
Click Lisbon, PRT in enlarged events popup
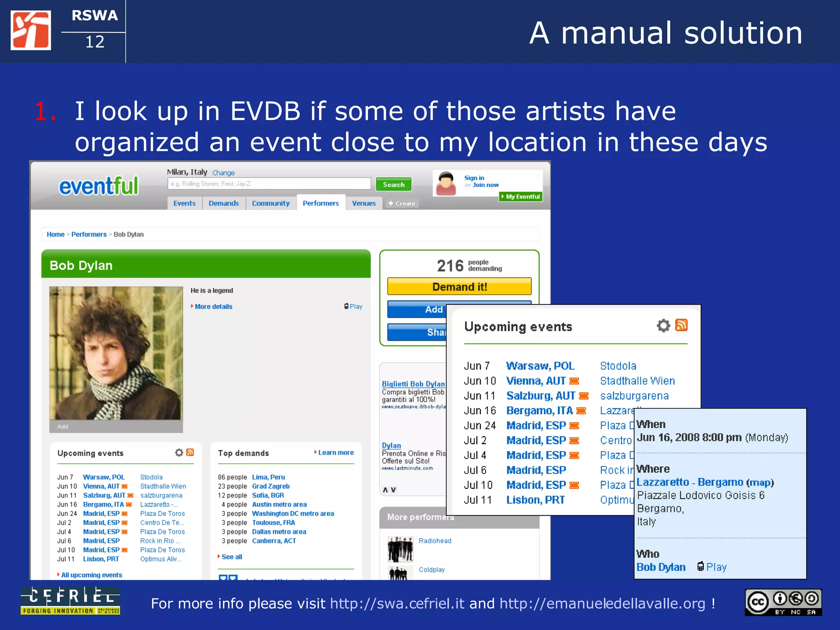[x=535, y=500]
